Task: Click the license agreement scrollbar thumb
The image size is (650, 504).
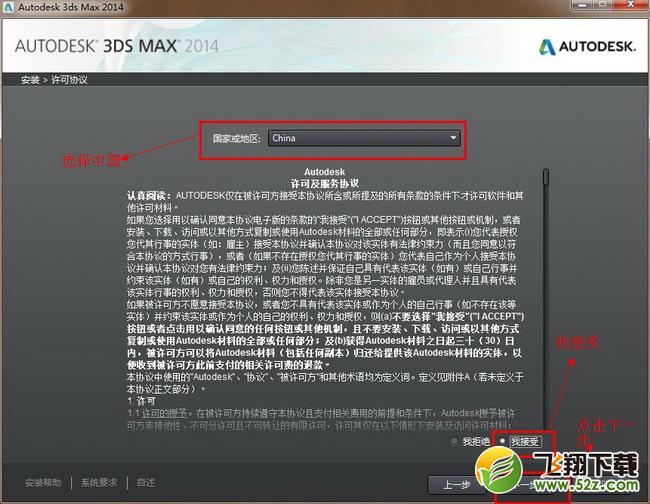Action: point(546,177)
